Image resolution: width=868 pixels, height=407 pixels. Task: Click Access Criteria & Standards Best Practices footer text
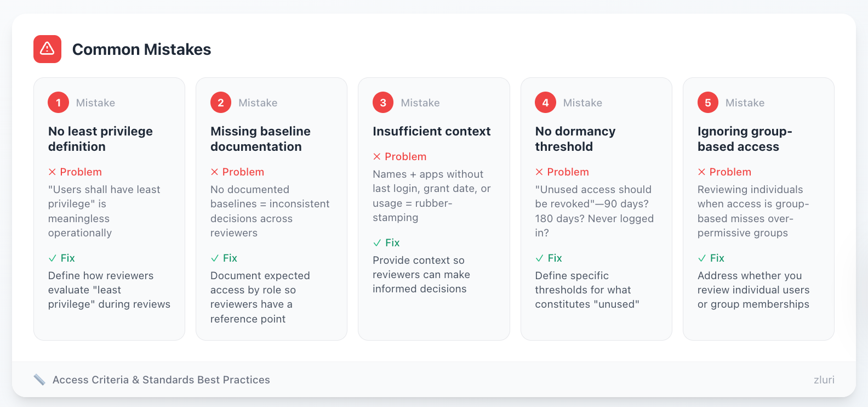point(161,380)
